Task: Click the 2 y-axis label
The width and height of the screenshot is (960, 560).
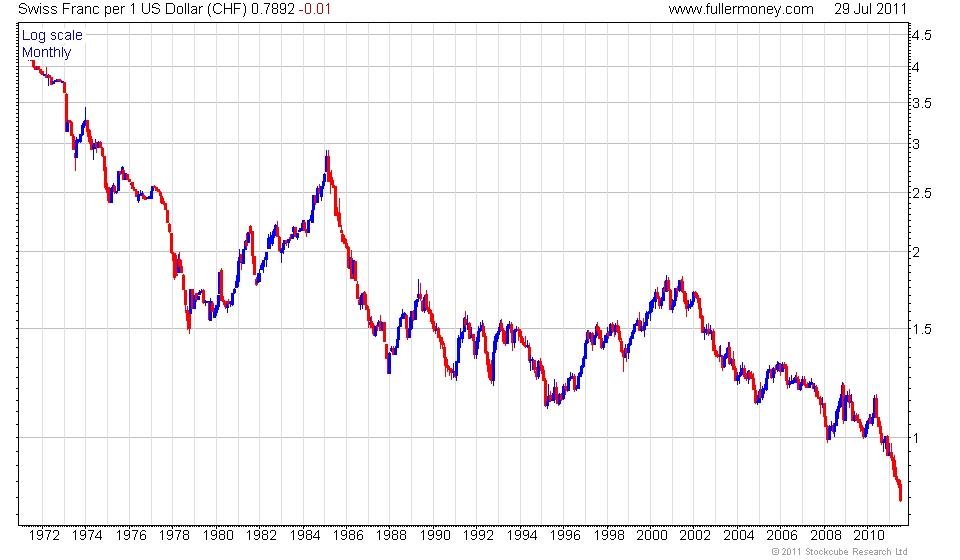Action: [x=916, y=252]
